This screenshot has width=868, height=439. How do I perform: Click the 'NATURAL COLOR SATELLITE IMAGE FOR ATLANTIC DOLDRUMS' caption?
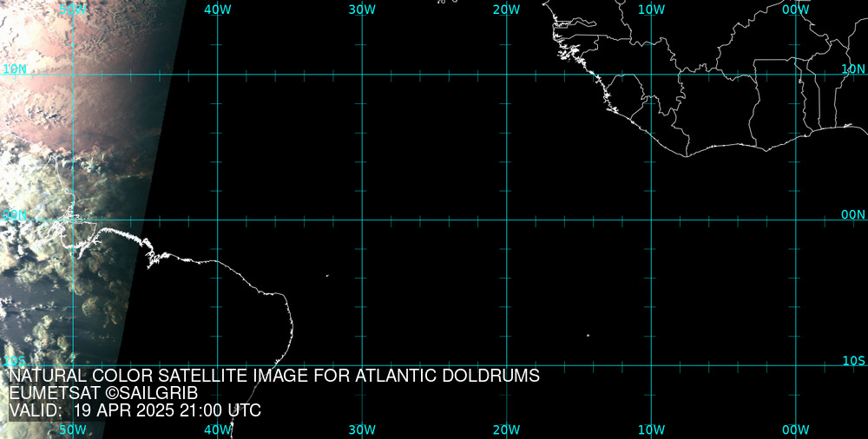coord(274,376)
